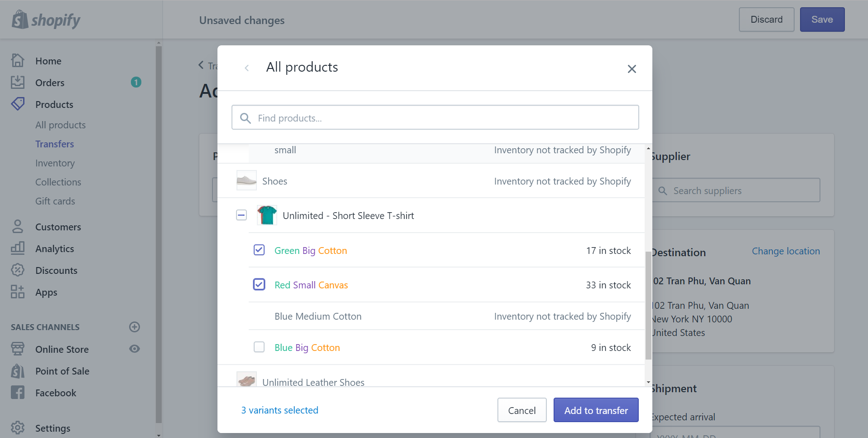Go to the All products submenu

(60, 125)
